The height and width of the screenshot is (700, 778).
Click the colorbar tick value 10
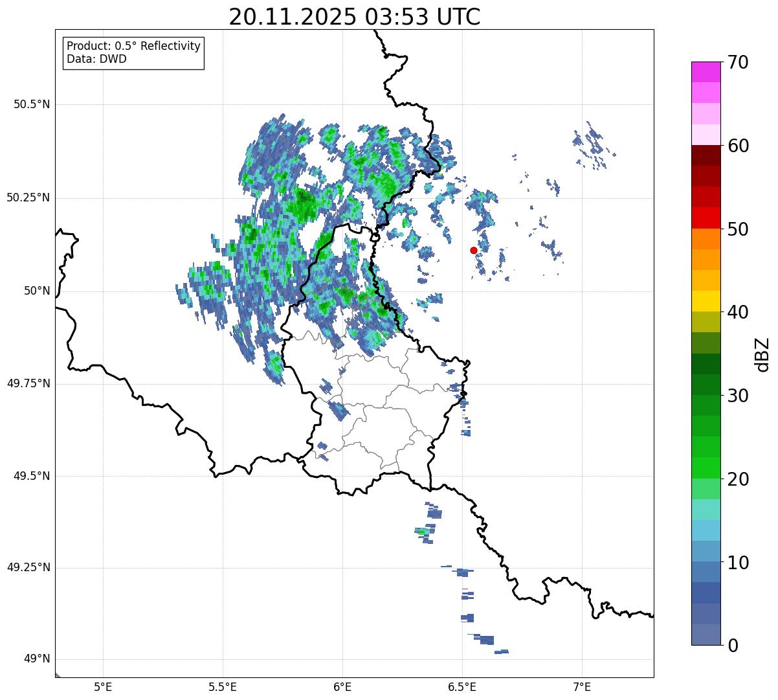pyautogui.click(x=738, y=562)
